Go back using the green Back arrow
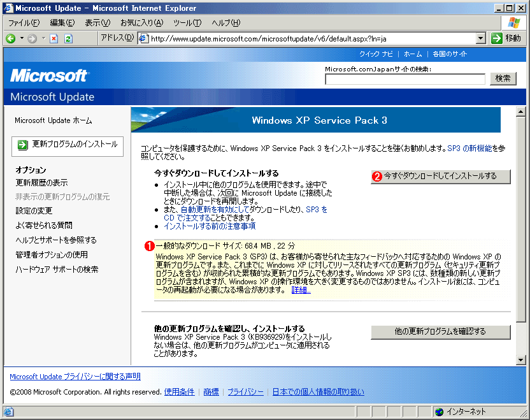The width and height of the screenshot is (530, 420). click(x=11, y=38)
